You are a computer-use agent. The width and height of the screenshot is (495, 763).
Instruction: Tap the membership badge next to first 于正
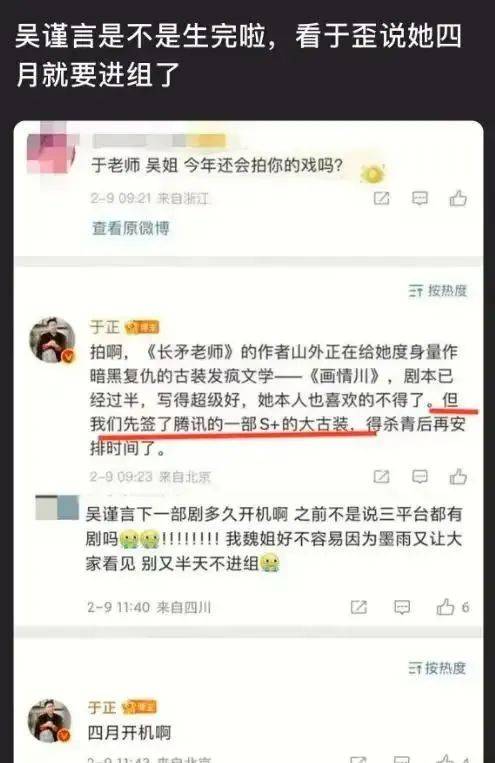tap(142, 327)
